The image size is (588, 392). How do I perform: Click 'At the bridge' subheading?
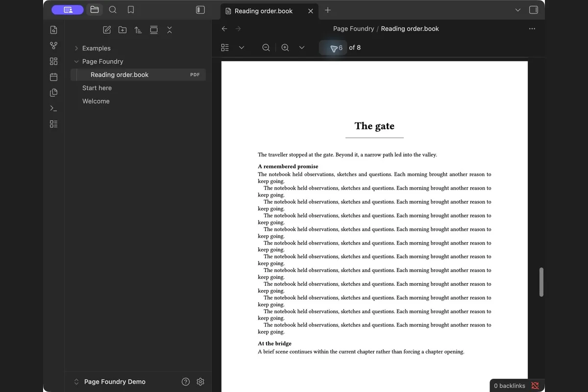274,343
